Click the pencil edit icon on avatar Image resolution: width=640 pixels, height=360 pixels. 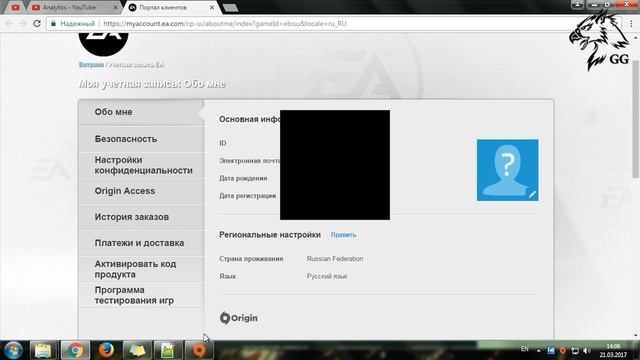tap(532, 195)
